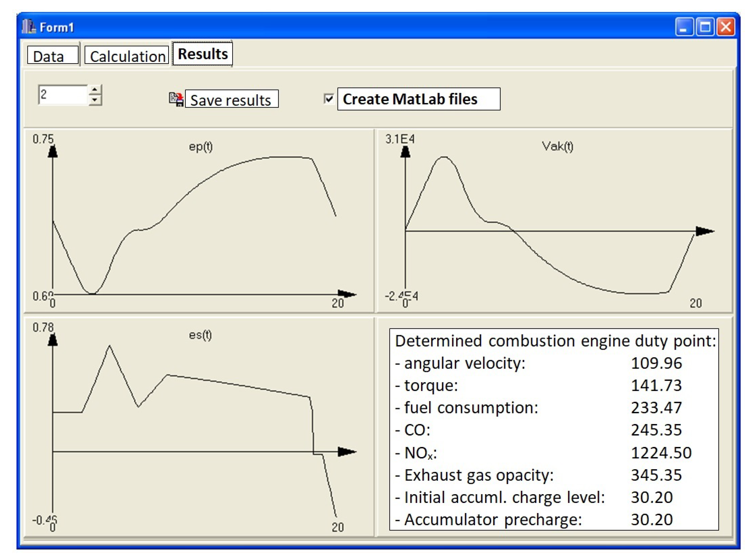Increase value with spinner up arrow
The height and width of the screenshot is (560, 748).
pyautogui.click(x=95, y=90)
